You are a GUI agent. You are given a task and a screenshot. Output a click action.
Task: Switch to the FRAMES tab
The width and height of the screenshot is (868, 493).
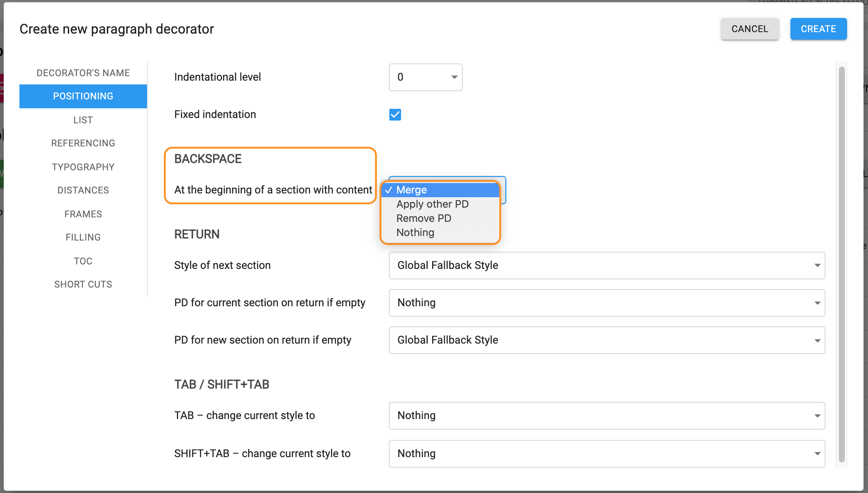click(83, 214)
